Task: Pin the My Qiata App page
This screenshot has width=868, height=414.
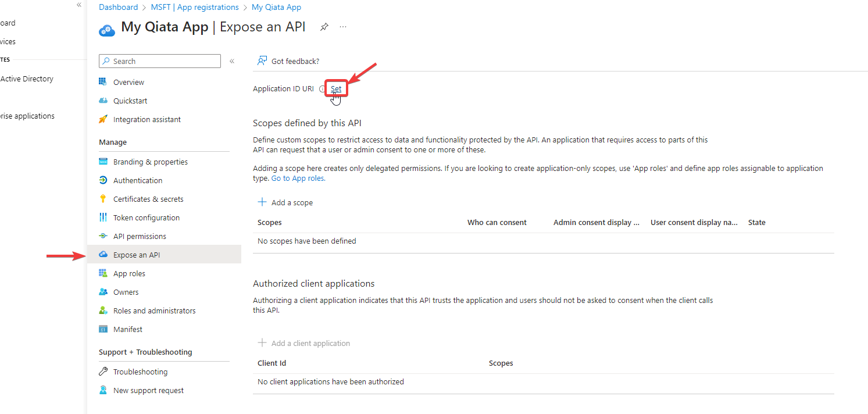Action: [324, 26]
